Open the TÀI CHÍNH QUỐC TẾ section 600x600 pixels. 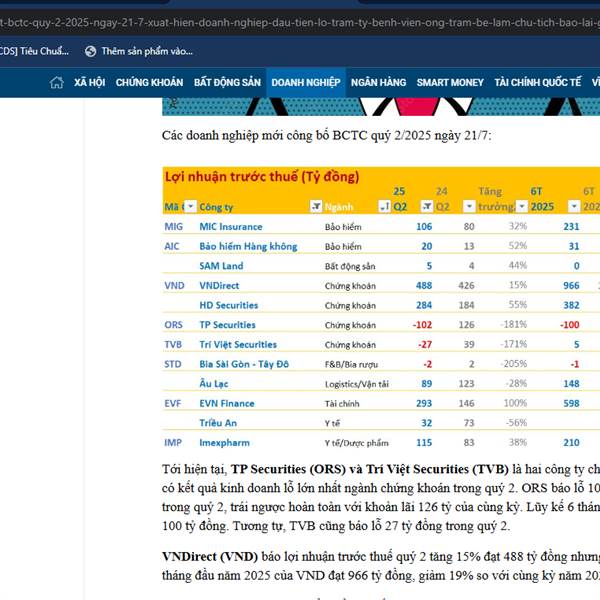click(x=538, y=82)
